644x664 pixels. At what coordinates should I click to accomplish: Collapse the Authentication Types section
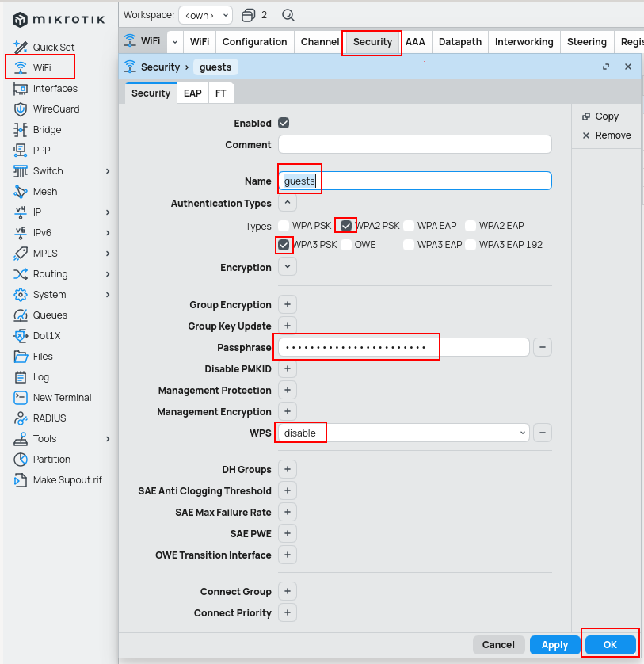(288, 203)
